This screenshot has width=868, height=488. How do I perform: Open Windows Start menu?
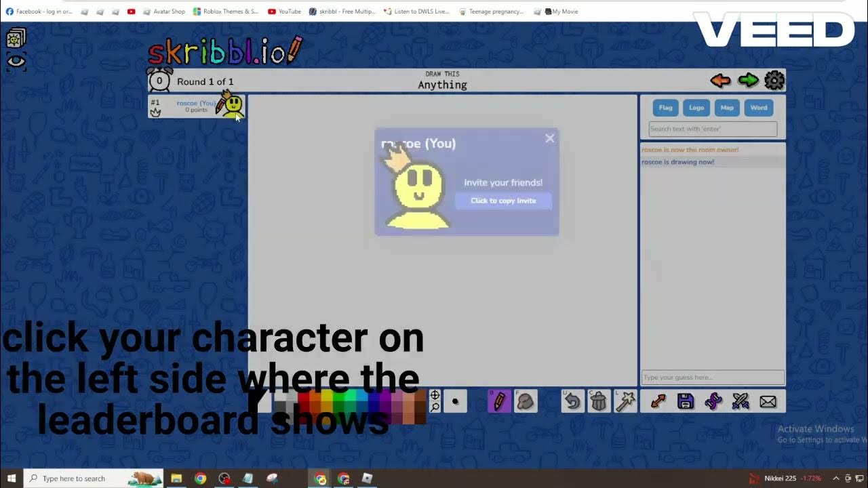(12, 479)
